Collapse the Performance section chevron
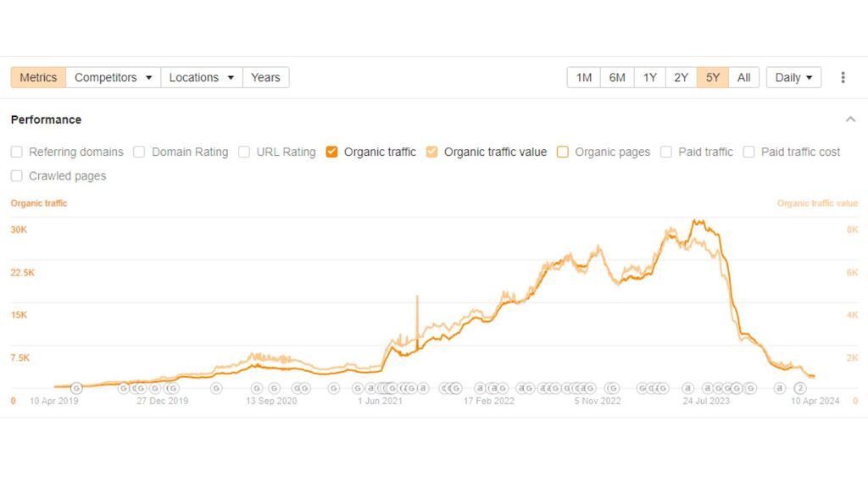Screen dimensions: 868x488 (x=850, y=119)
